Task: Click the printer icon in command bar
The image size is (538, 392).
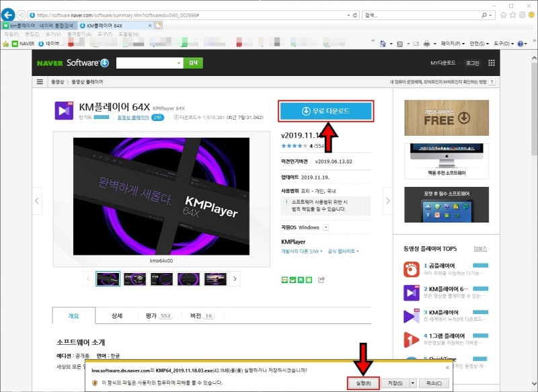Action: pos(426,44)
